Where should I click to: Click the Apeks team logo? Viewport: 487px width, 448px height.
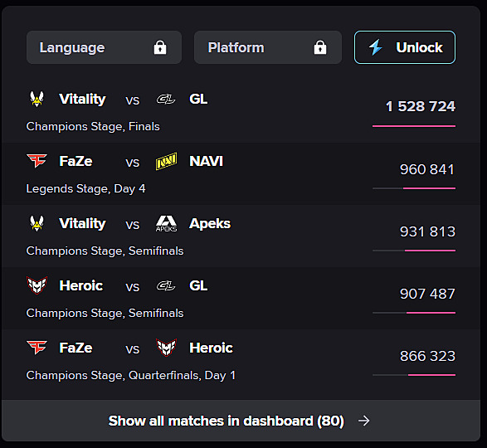(166, 224)
